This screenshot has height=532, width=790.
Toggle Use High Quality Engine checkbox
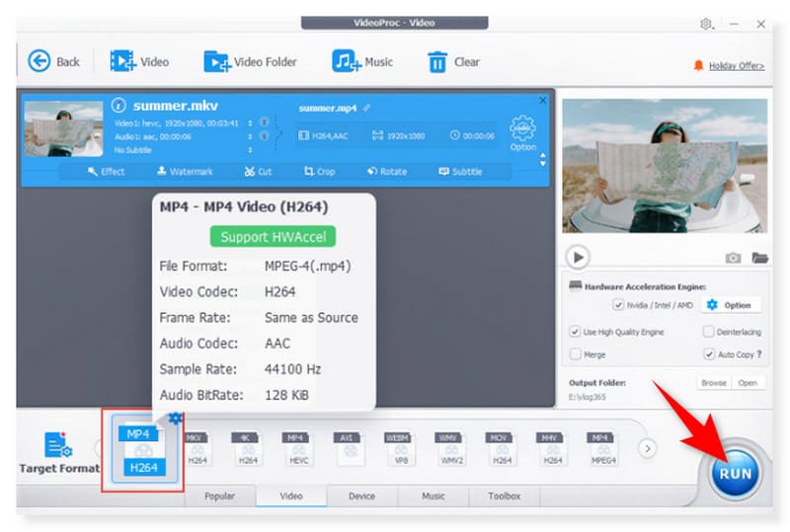pos(575,332)
